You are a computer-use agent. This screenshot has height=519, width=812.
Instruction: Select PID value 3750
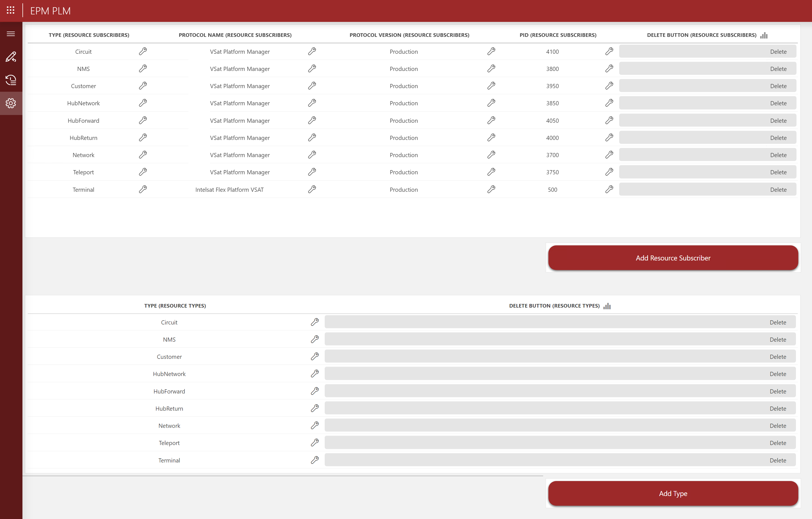pos(552,172)
